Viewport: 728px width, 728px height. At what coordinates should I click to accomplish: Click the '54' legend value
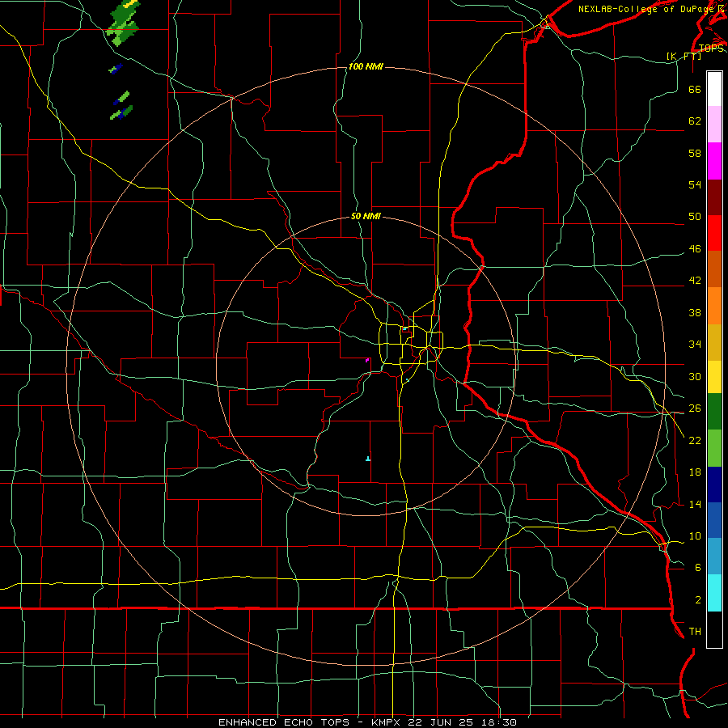695,184
